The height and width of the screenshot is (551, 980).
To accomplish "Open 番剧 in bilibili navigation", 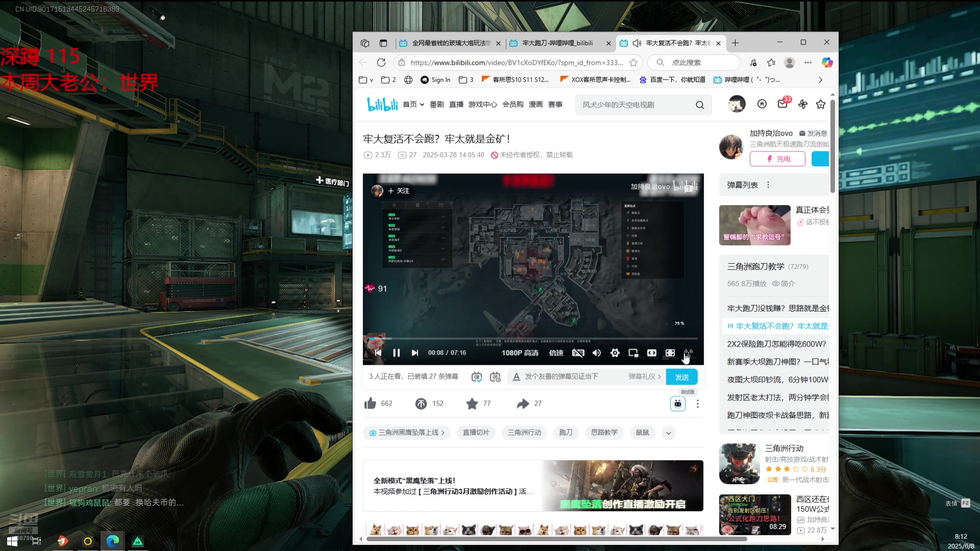I will point(436,104).
